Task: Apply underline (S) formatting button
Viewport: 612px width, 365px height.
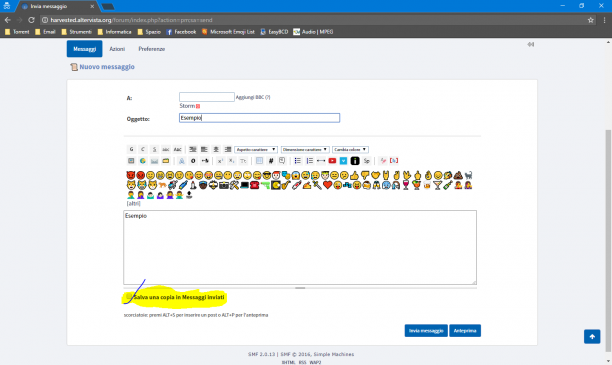Action: pyautogui.click(x=155, y=149)
